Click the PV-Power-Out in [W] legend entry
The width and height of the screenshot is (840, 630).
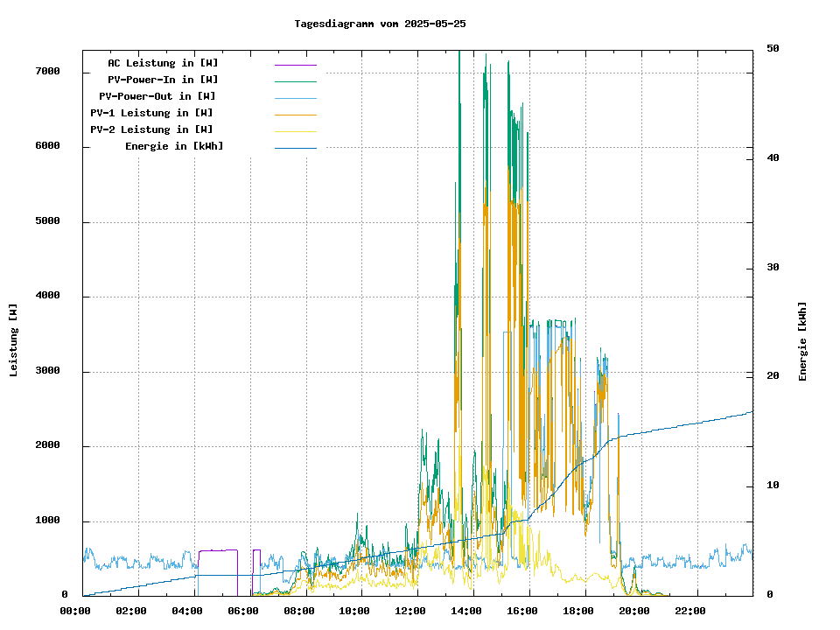pyautogui.click(x=157, y=96)
